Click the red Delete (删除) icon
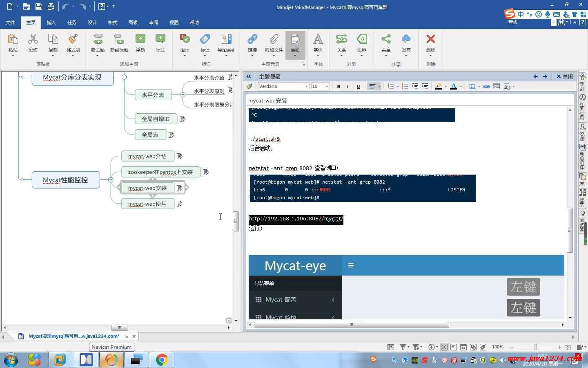 [x=430, y=39]
